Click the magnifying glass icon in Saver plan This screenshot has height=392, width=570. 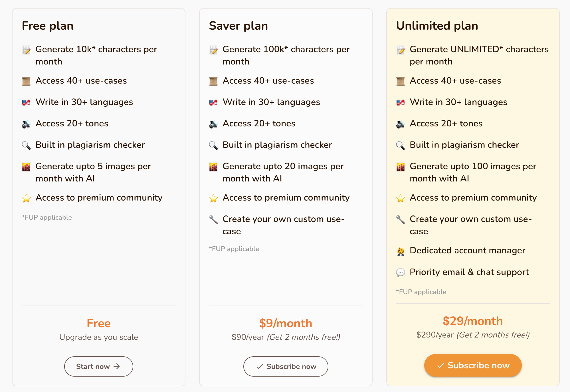point(213,146)
